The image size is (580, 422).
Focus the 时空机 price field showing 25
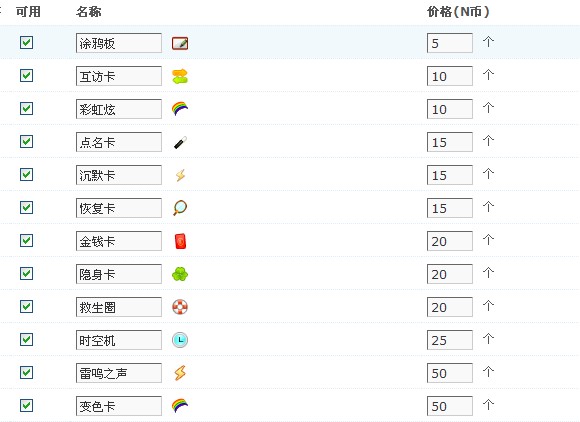tap(449, 340)
